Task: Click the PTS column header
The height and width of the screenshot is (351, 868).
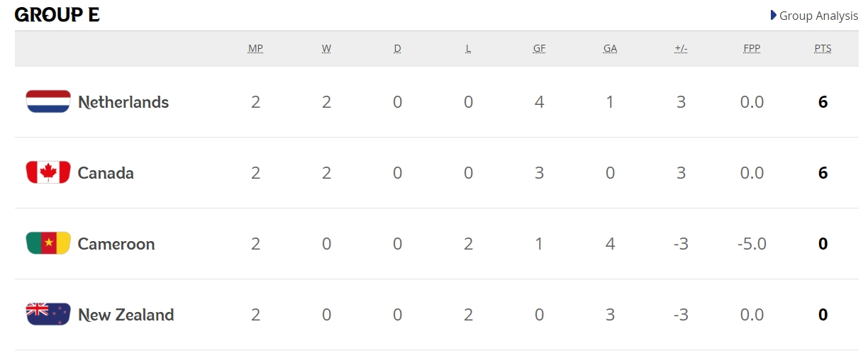Action: click(x=823, y=49)
